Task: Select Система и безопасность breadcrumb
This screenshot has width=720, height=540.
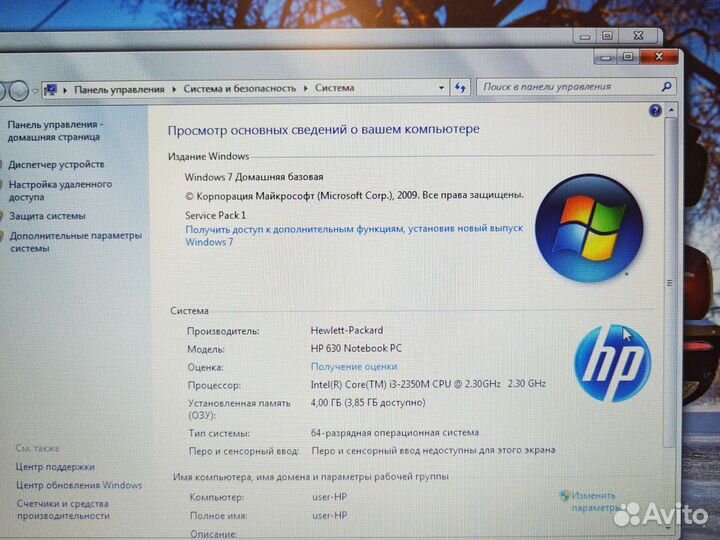Action: tap(240, 88)
